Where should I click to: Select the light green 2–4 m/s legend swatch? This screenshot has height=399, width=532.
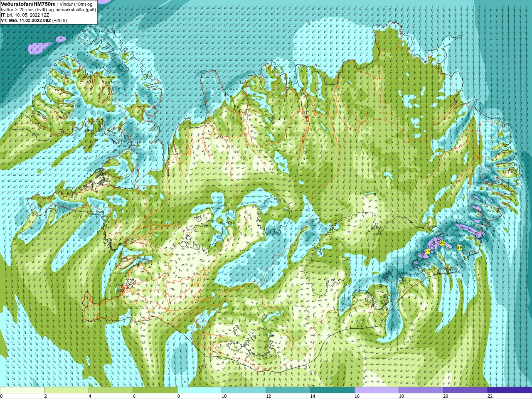tap(66, 390)
